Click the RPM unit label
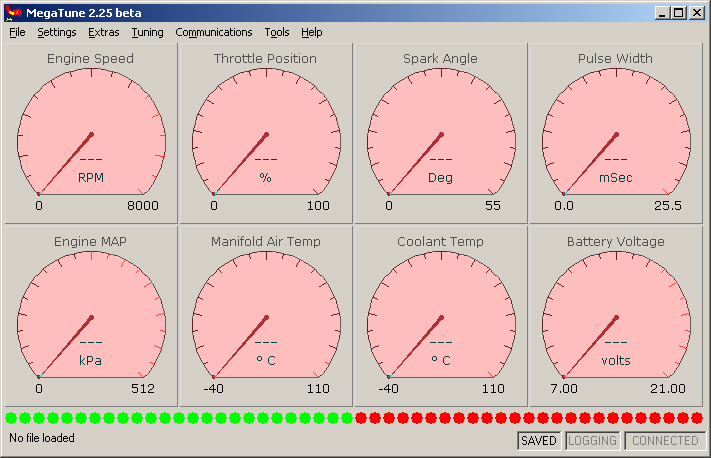This screenshot has height=458, width=711. (x=91, y=178)
